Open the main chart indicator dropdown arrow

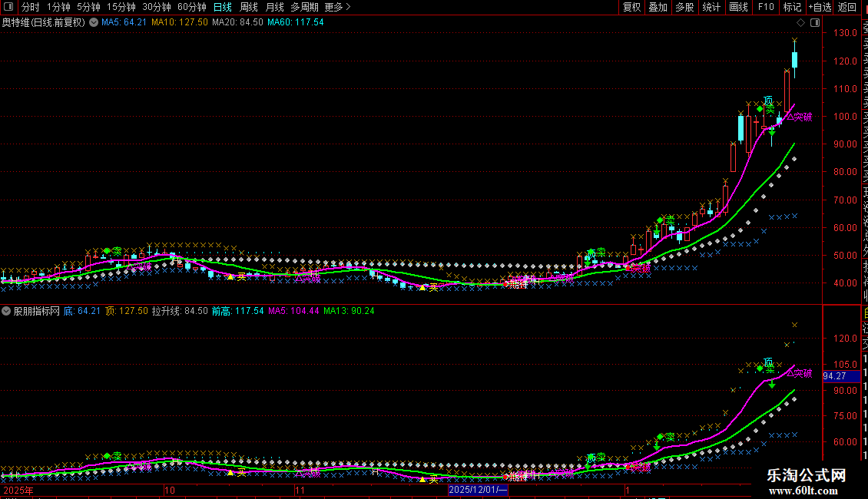coord(94,23)
